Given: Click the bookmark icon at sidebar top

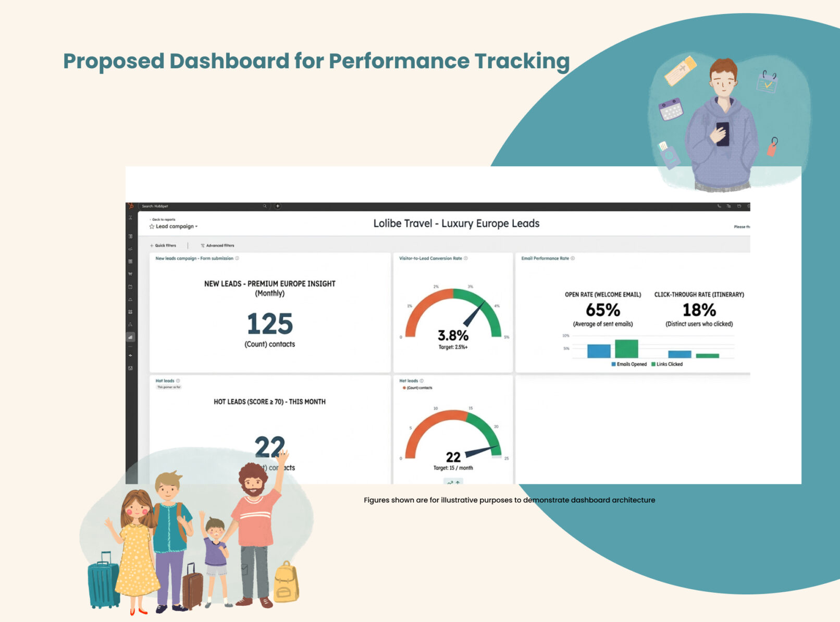Looking at the screenshot, I should point(130,217).
